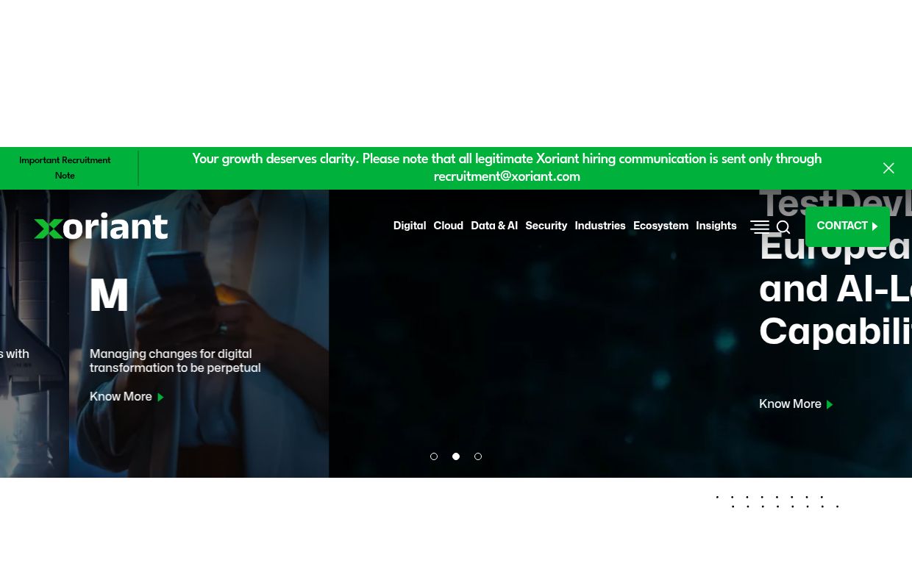Expand the Insights navigation menu
The height and width of the screenshot is (588, 912).
tap(716, 226)
